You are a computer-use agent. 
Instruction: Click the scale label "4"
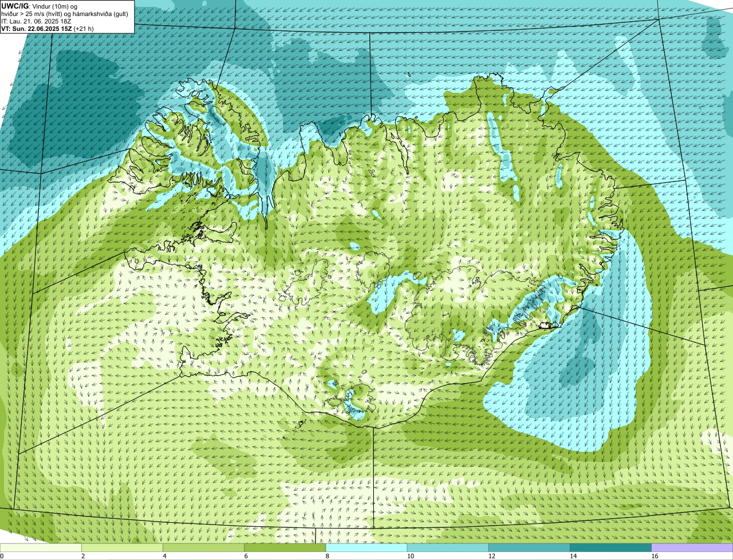[164, 556]
